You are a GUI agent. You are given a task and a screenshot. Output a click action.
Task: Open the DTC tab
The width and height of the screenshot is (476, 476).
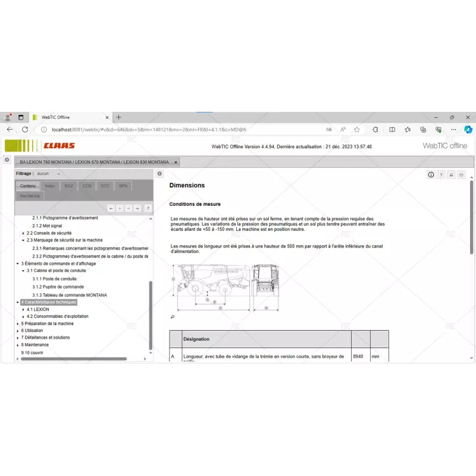pyautogui.click(x=104, y=186)
